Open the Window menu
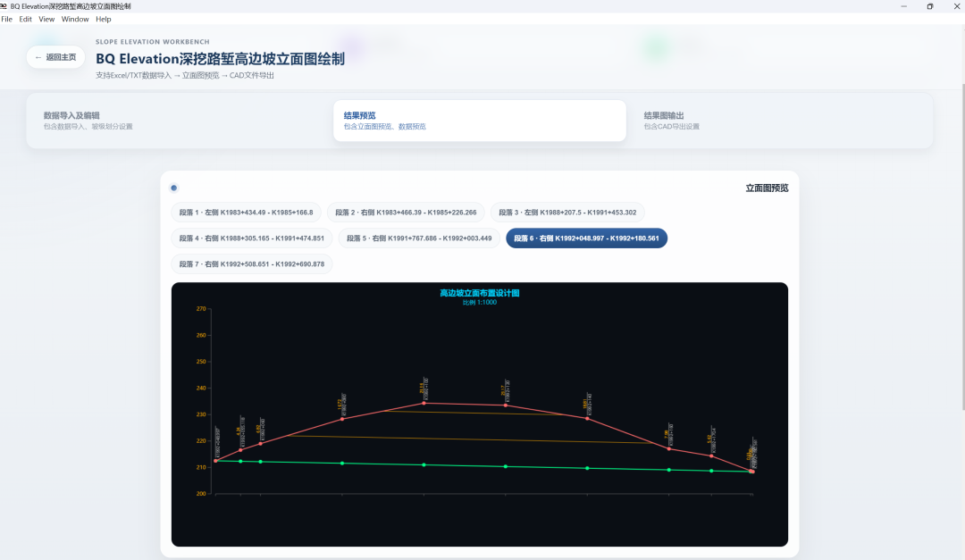The width and height of the screenshot is (965, 560). click(x=75, y=19)
